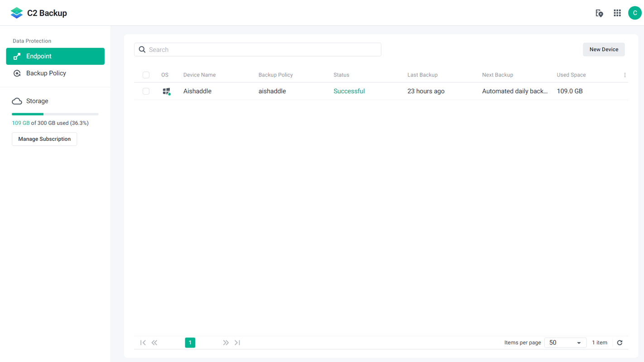Click the Endpoint sidebar icon

coord(17,57)
